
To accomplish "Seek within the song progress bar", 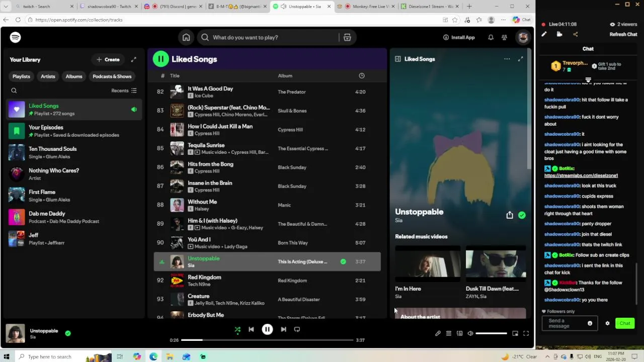I will [x=267, y=340].
